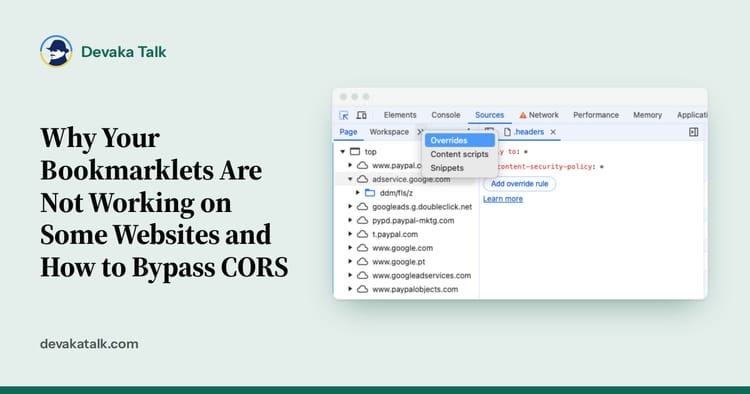This screenshot has height=394, width=750.
Task: Switch to the Elements tab
Action: pyautogui.click(x=400, y=115)
